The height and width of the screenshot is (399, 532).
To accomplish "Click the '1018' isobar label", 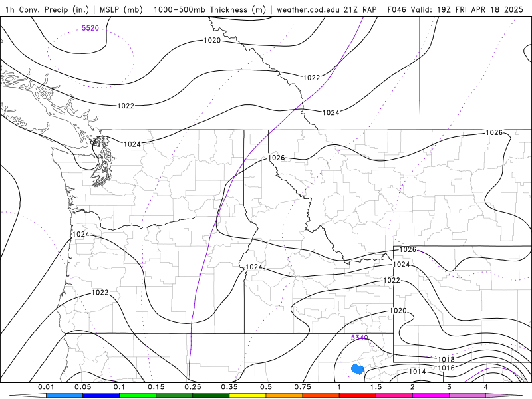I will [446, 360].
